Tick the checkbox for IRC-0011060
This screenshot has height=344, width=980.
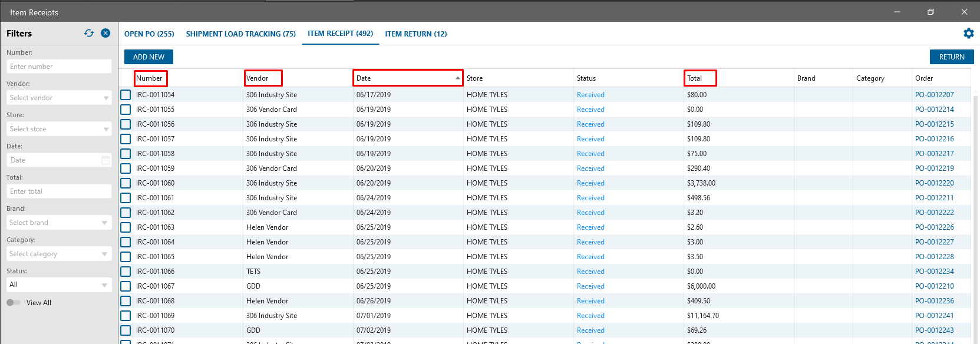pyautogui.click(x=126, y=183)
